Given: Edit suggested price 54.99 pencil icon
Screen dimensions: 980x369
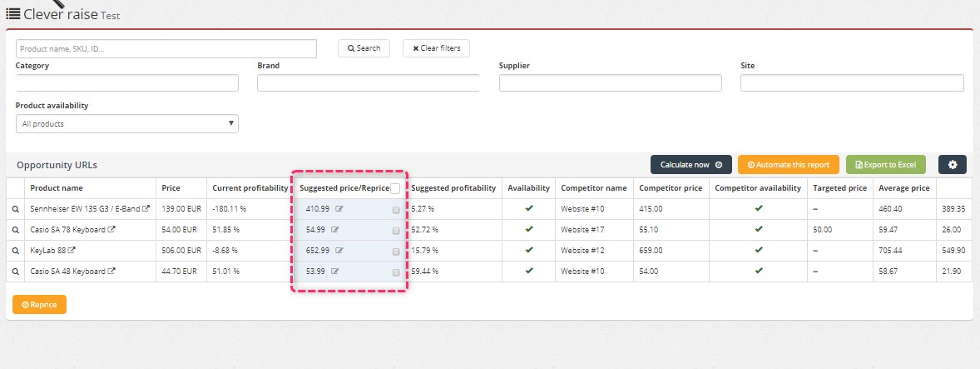Looking at the screenshot, I should pyautogui.click(x=335, y=230).
